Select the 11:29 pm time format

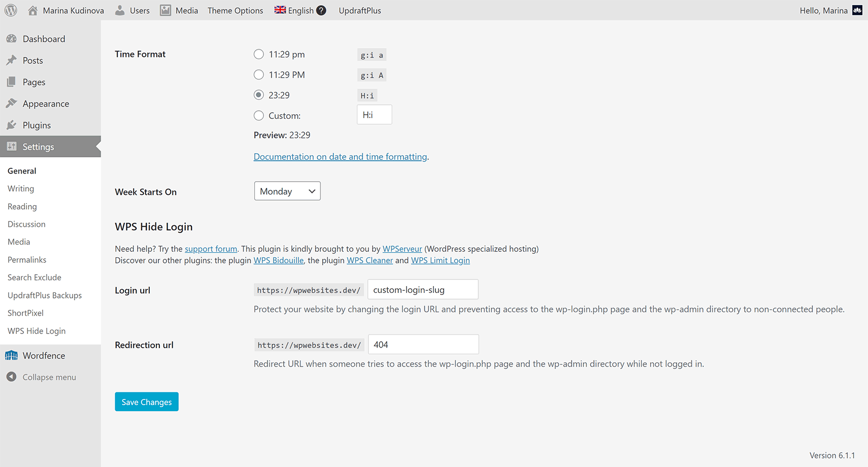pos(259,54)
